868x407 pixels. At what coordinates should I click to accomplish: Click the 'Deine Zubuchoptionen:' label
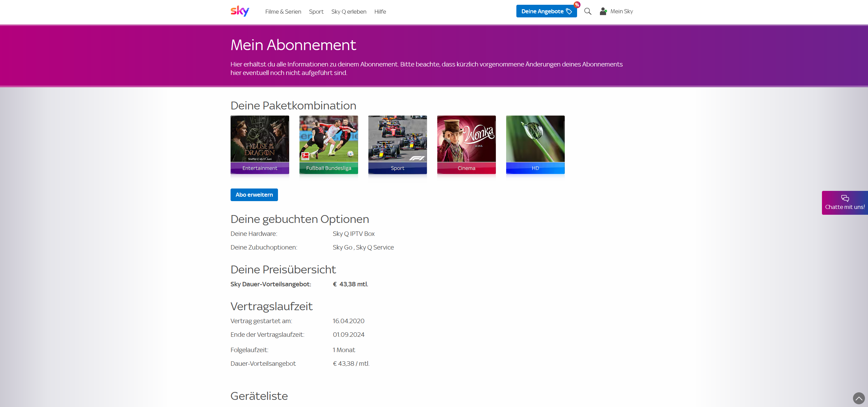[x=264, y=247]
